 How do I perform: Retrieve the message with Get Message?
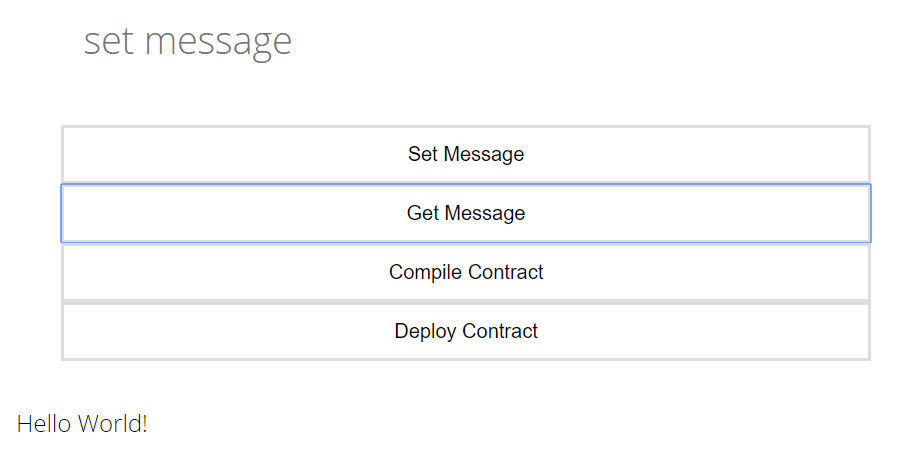(x=466, y=213)
